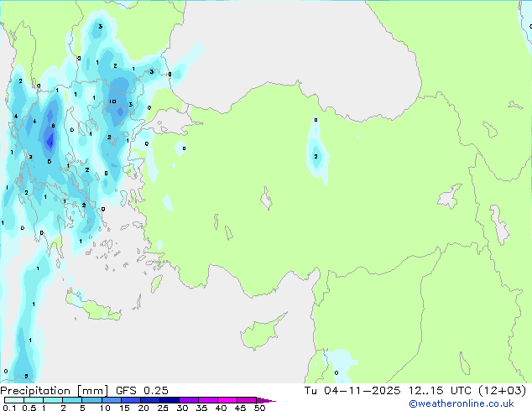Pick the 10–15 mm legend color box

pyautogui.click(x=111, y=400)
